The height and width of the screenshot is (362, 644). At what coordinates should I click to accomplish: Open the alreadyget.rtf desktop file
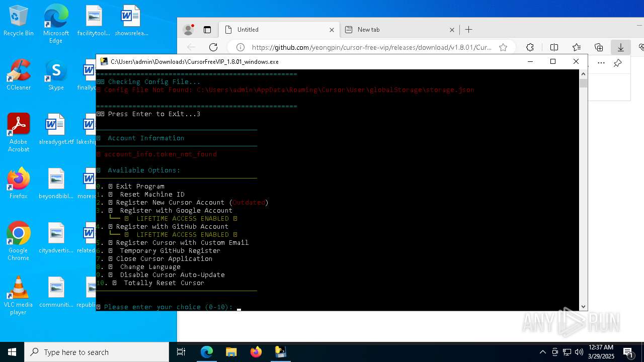(56, 129)
